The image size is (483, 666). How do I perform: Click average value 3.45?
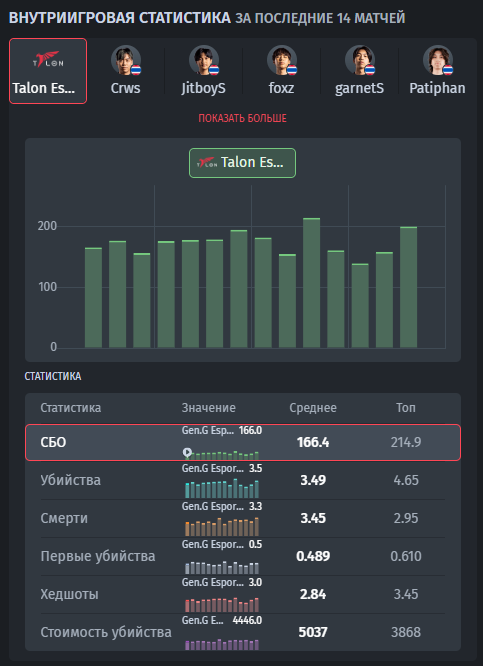[x=313, y=519]
